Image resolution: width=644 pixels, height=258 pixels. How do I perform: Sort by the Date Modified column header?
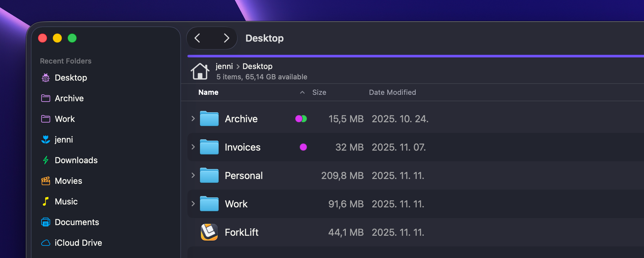pos(392,93)
